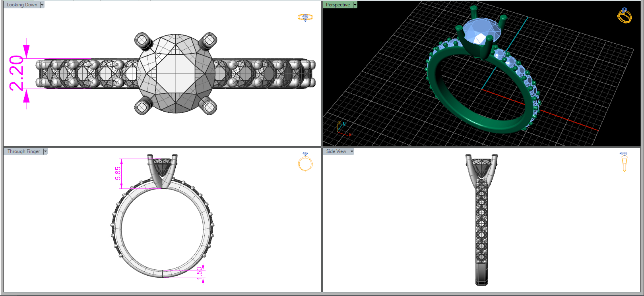Select the Perspective viewport title
Image resolution: width=644 pixels, height=296 pixels.
click(x=338, y=5)
